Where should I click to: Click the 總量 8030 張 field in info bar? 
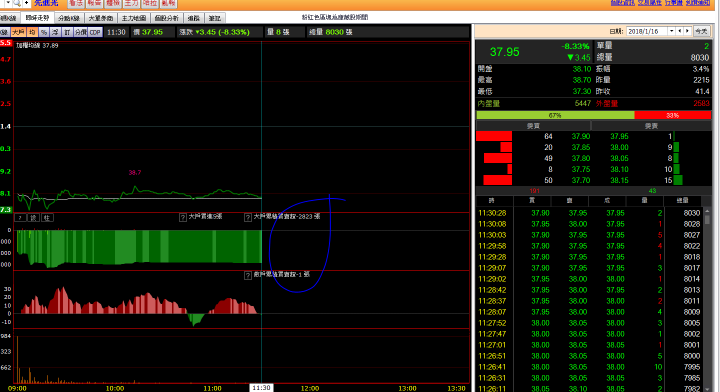pos(331,32)
